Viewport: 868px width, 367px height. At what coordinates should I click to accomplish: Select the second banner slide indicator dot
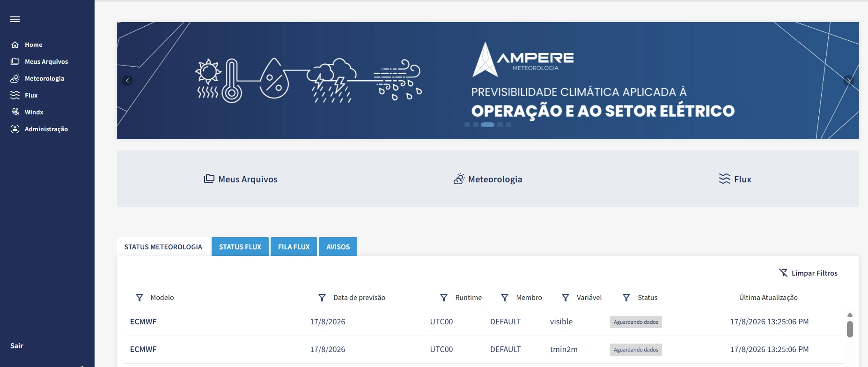pos(476,125)
